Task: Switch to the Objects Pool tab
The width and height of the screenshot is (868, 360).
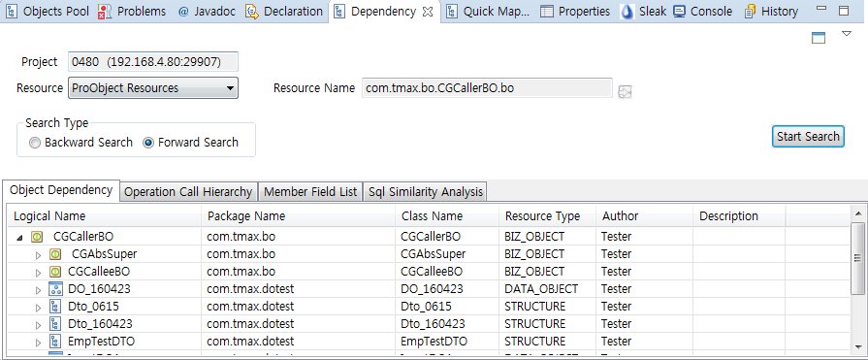Action: [x=48, y=12]
